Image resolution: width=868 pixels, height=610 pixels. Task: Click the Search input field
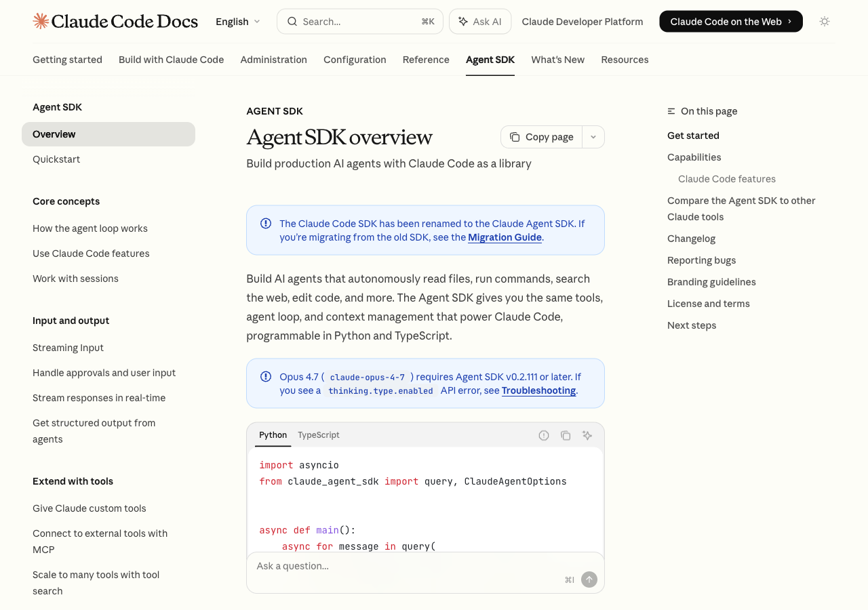point(360,22)
